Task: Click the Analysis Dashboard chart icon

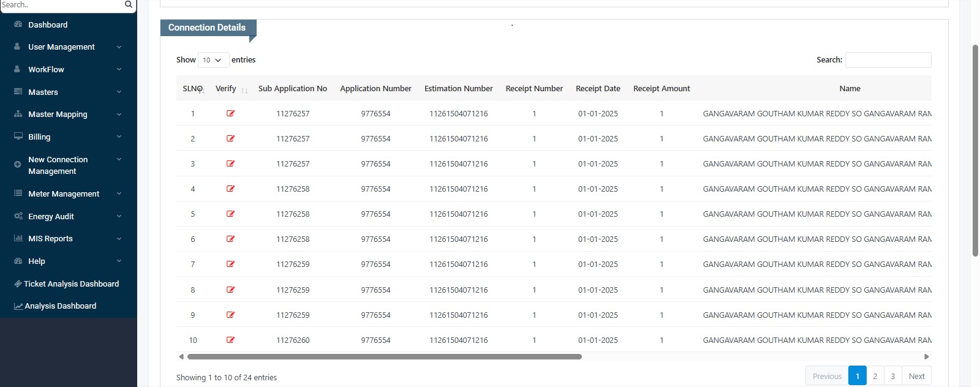Action: (x=18, y=306)
